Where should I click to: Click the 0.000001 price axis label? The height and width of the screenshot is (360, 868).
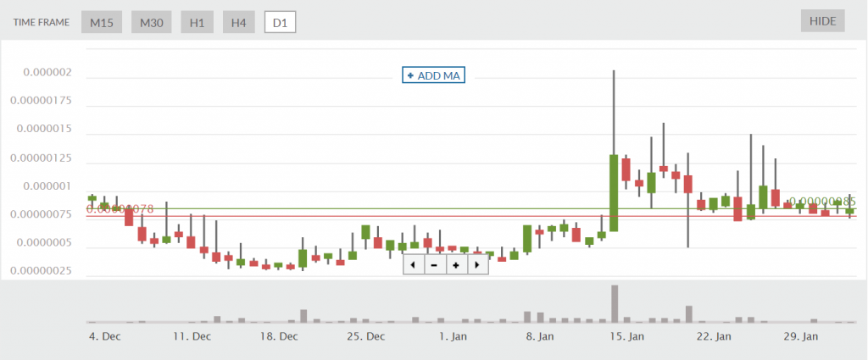[x=47, y=186]
